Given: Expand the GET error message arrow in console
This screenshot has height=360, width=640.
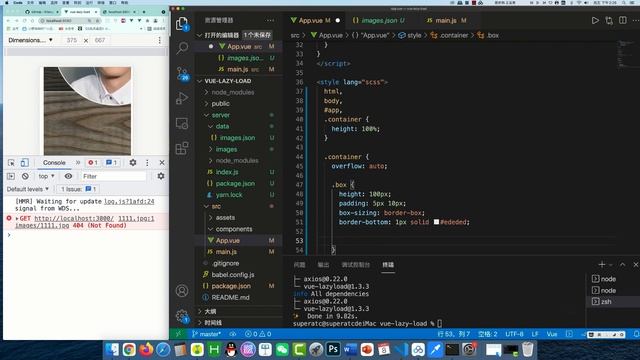Looking at the screenshot, I should pos(17,218).
